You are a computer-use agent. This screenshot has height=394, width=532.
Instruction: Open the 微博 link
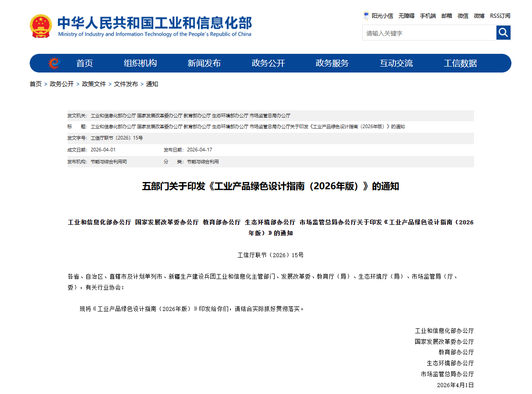[479, 16]
